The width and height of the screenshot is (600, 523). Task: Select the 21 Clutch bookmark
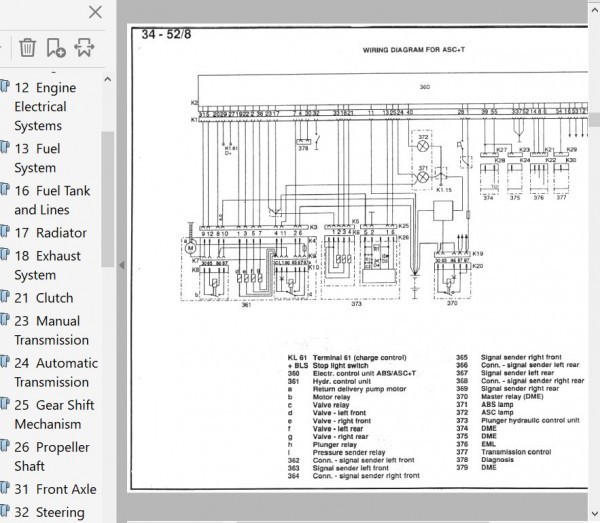click(44, 298)
